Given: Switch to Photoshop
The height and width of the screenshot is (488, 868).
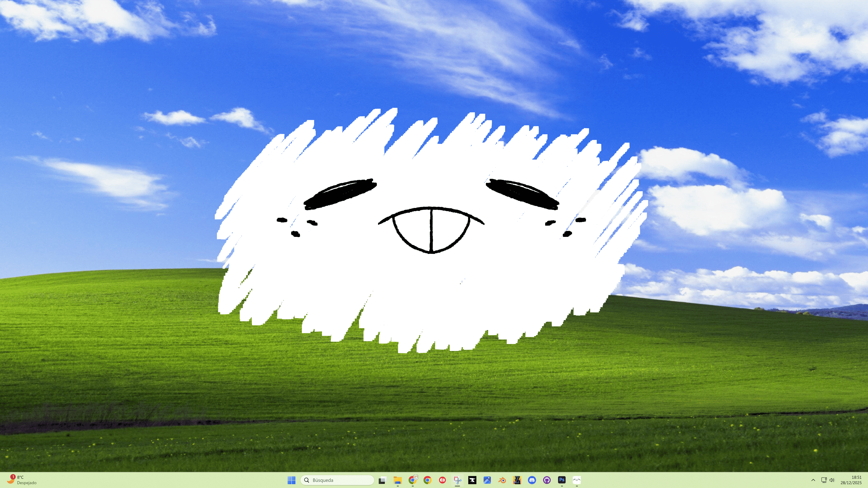Looking at the screenshot, I should (x=562, y=480).
